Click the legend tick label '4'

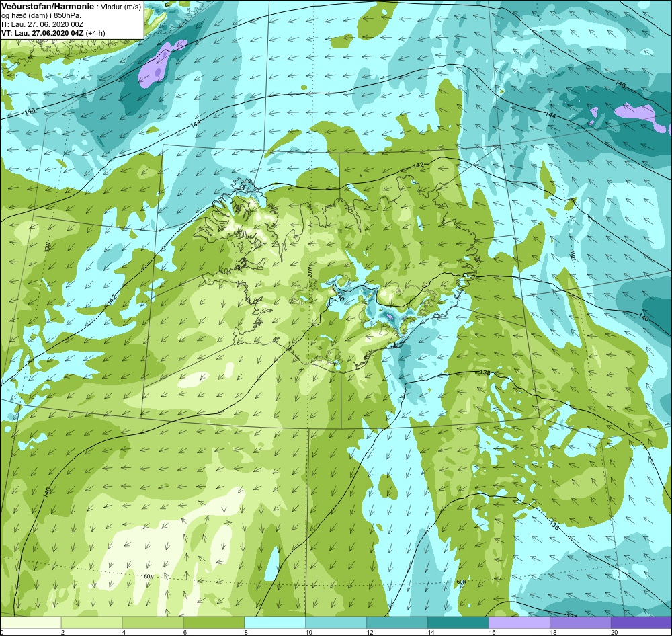tap(124, 632)
